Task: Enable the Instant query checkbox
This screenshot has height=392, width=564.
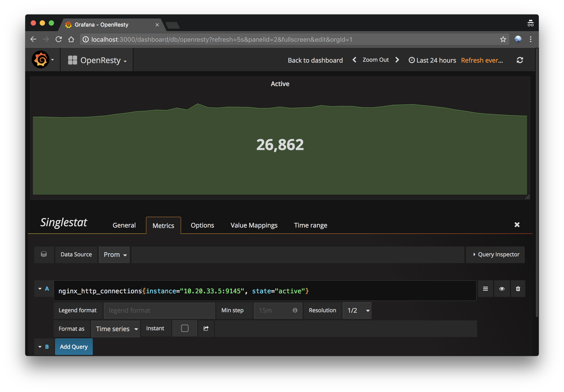Action: pos(184,328)
